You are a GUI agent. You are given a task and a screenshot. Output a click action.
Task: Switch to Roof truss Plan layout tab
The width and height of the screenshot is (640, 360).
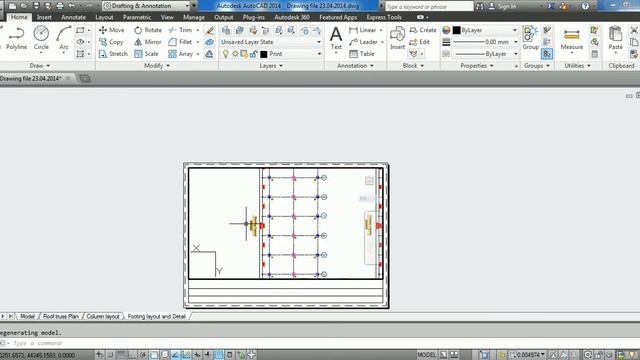pos(60,316)
